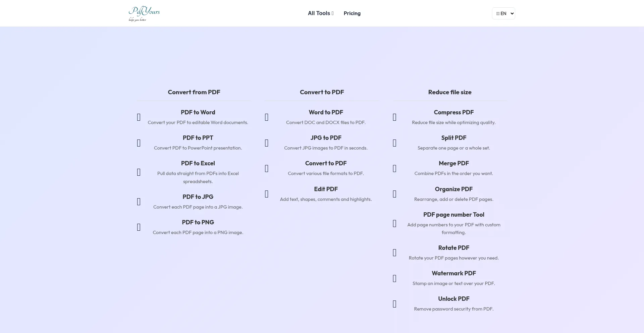Select the PDF to JPG converter

point(198,197)
